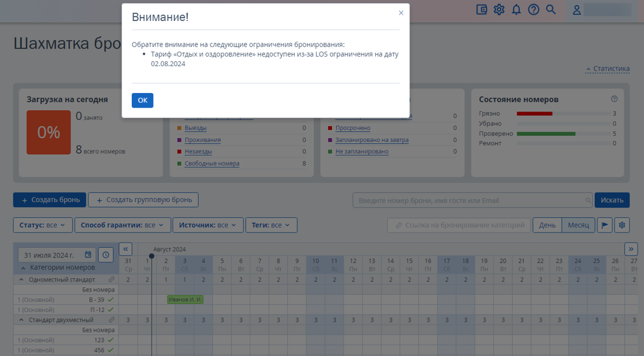Open the Свободные номера link

click(212, 163)
